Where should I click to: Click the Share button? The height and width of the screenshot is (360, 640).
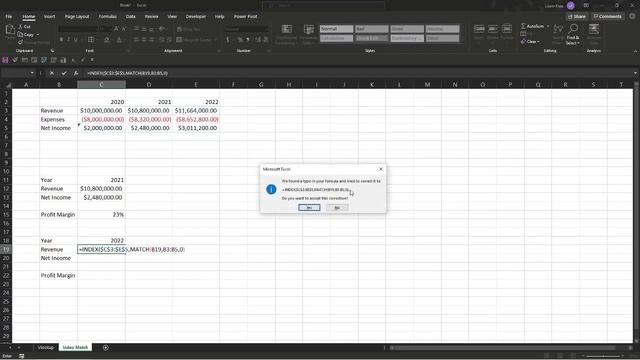click(577, 16)
